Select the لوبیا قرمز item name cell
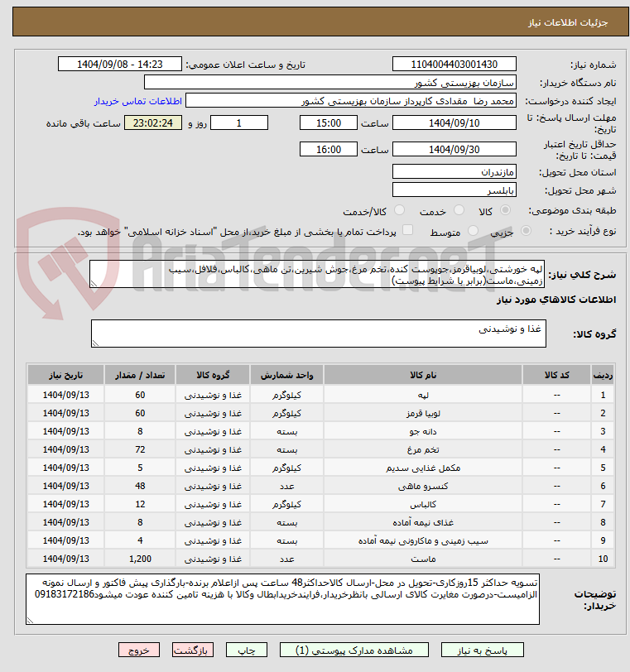Viewport: 630px width, 672px height. [423, 413]
